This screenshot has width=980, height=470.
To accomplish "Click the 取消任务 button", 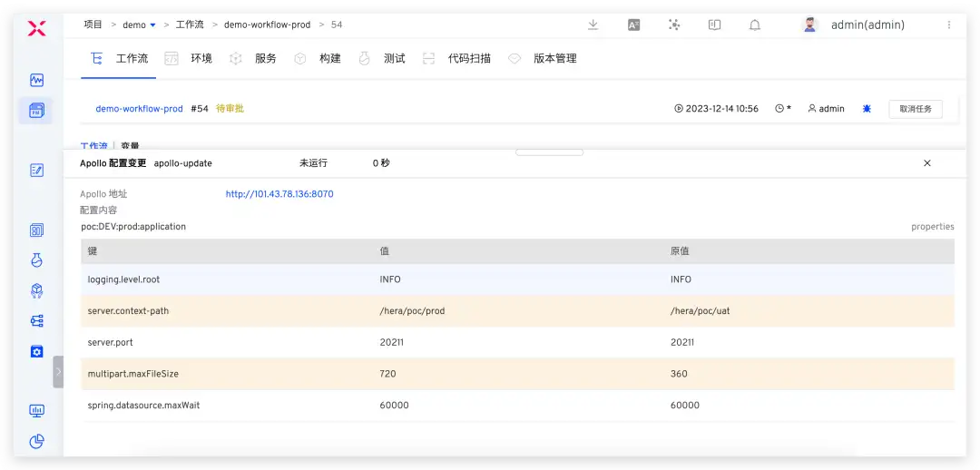I will coord(916,109).
